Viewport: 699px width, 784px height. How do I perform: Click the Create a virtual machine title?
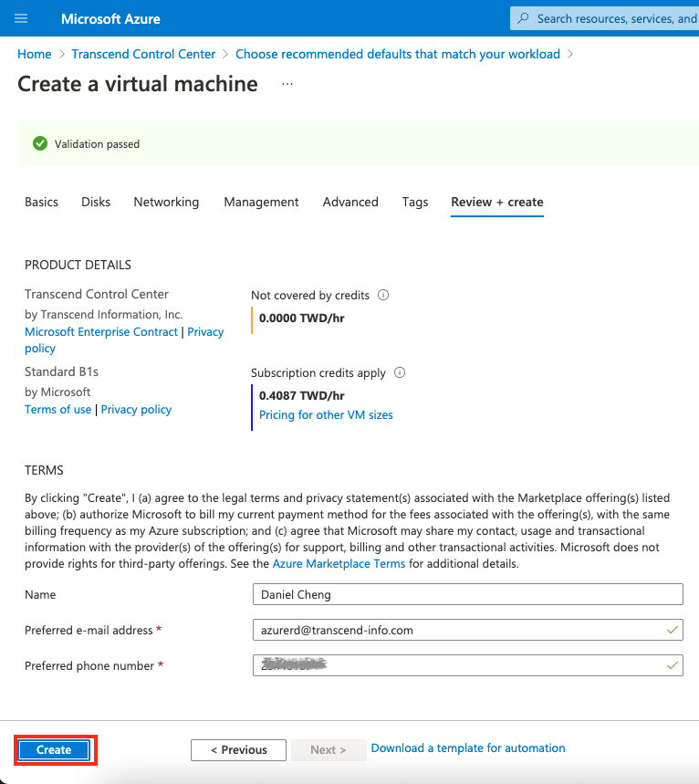[138, 84]
